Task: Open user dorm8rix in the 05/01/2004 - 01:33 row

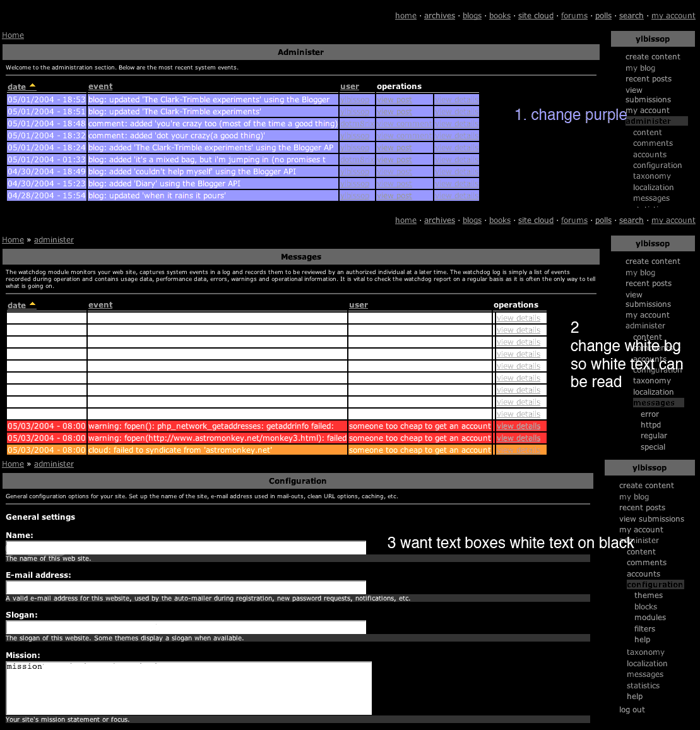Action: pyautogui.click(x=357, y=160)
